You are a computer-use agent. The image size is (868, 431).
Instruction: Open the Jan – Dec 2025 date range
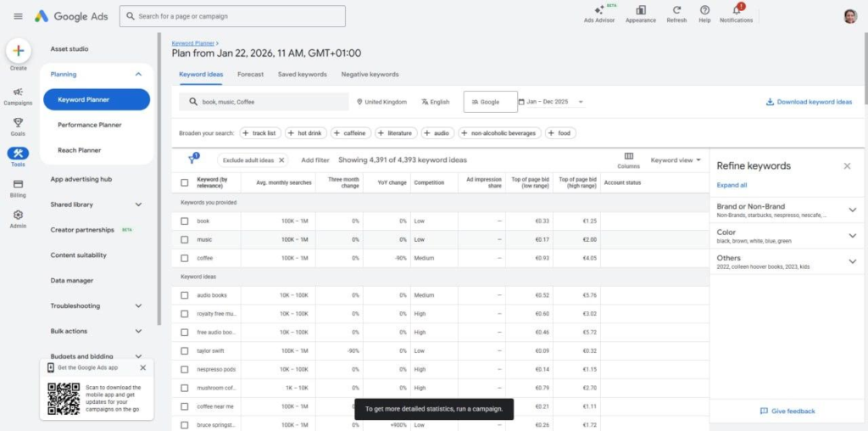click(x=551, y=102)
